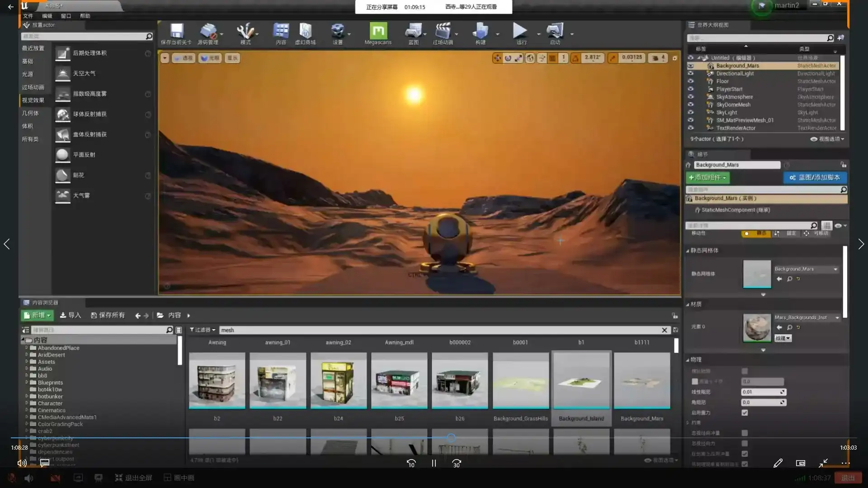This screenshot has height=488, width=868.
Task: Click the Blueprint/Add Script (蓝图/添加脚本) button
Action: 815,178
